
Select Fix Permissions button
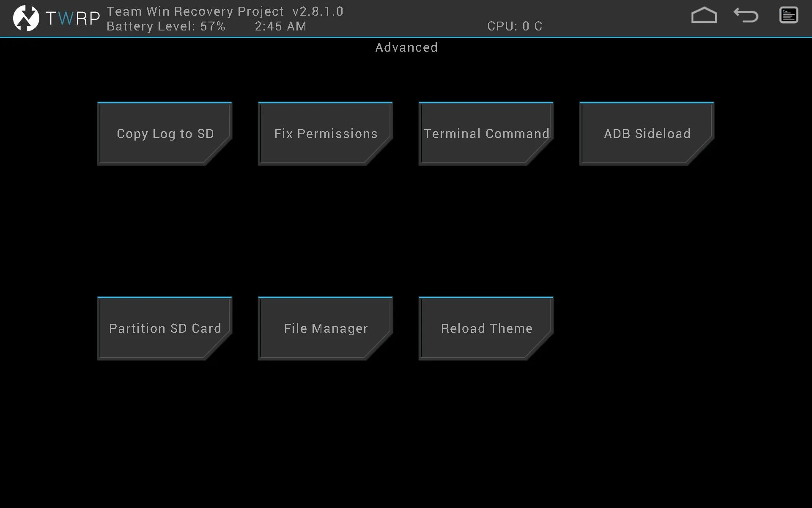[325, 133]
